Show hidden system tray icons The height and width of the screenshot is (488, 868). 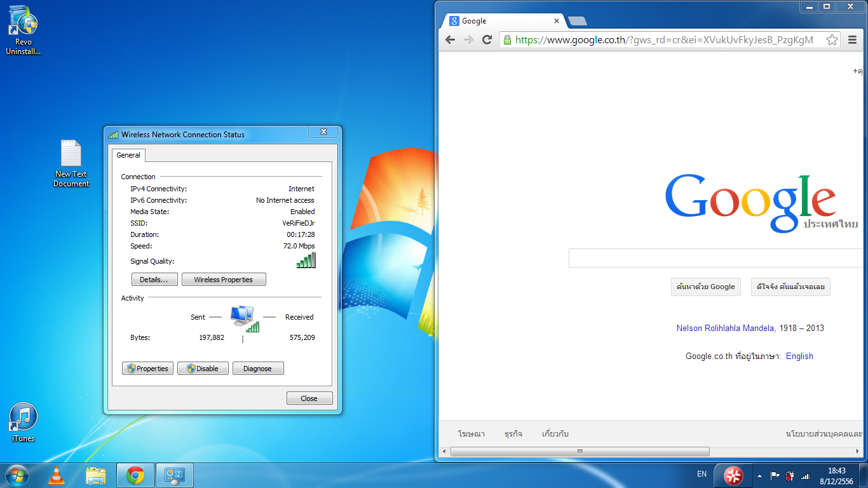(x=759, y=475)
